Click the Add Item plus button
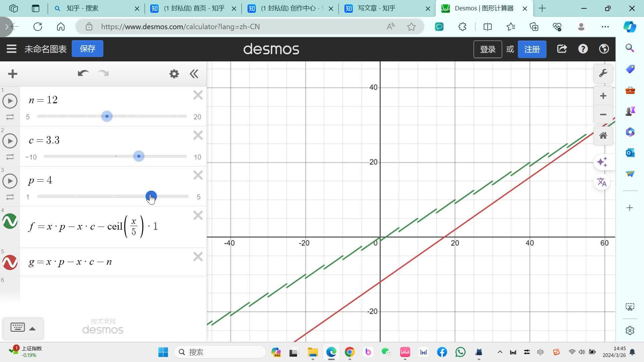Viewport: 644px width, 362px height. pyautogui.click(x=13, y=74)
